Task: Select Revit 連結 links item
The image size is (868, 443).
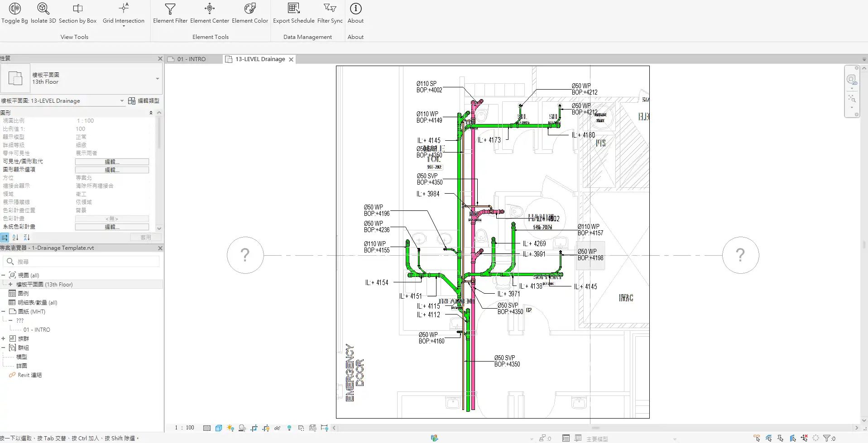Action: [30, 375]
